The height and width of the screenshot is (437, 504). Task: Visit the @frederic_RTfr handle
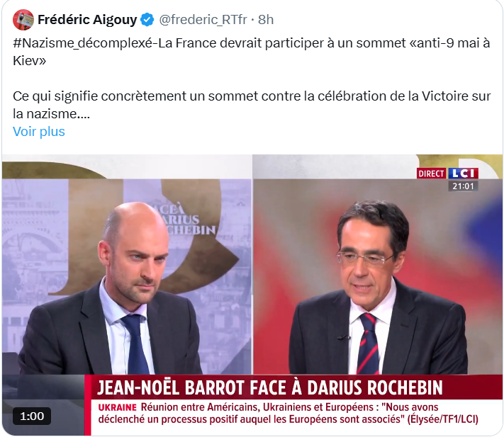(x=203, y=20)
